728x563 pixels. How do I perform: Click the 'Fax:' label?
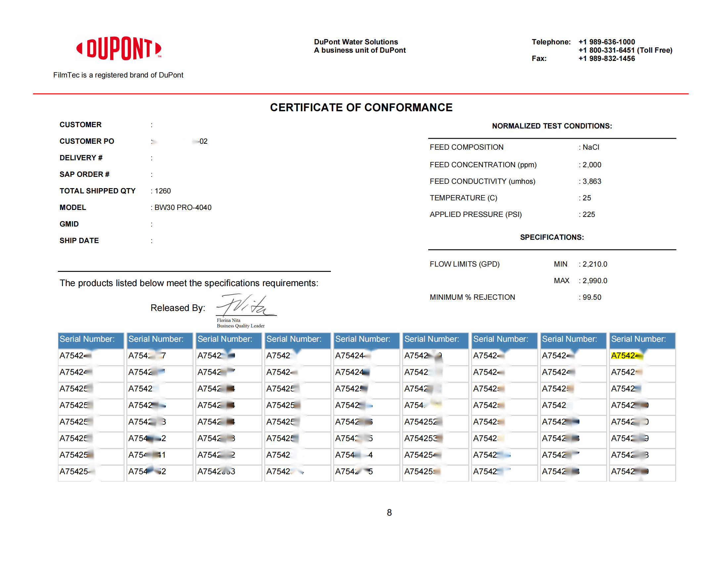(539, 58)
